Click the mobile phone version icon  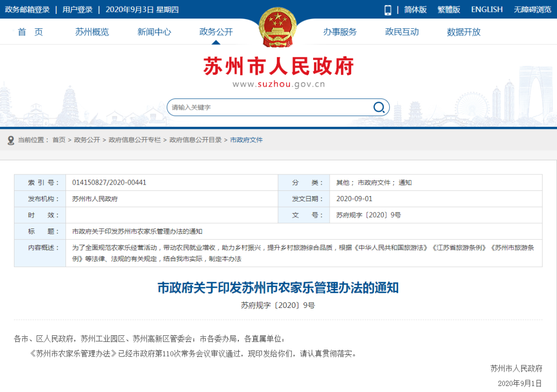pos(388,10)
